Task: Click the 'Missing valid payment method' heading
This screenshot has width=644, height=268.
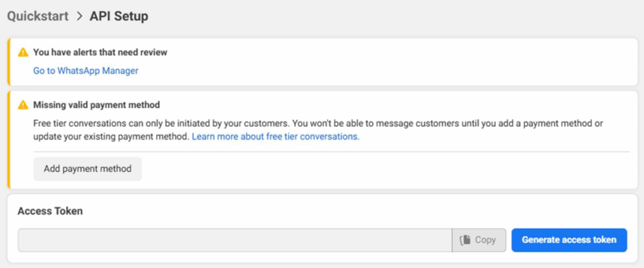Action: point(96,105)
